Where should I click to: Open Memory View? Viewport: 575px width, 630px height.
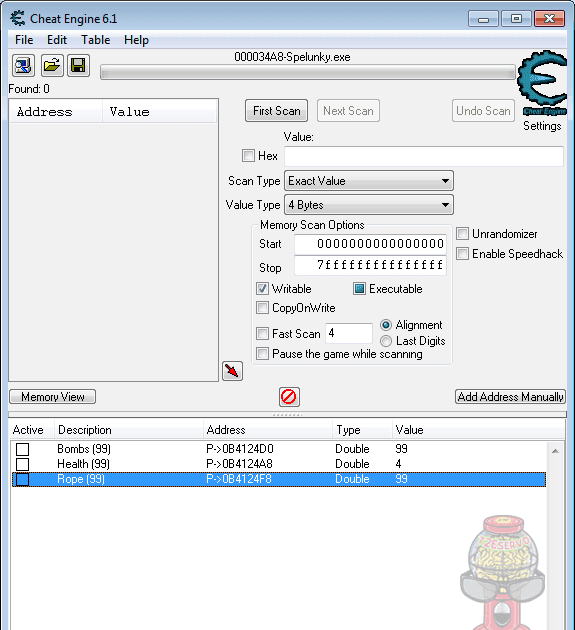pyautogui.click(x=53, y=397)
